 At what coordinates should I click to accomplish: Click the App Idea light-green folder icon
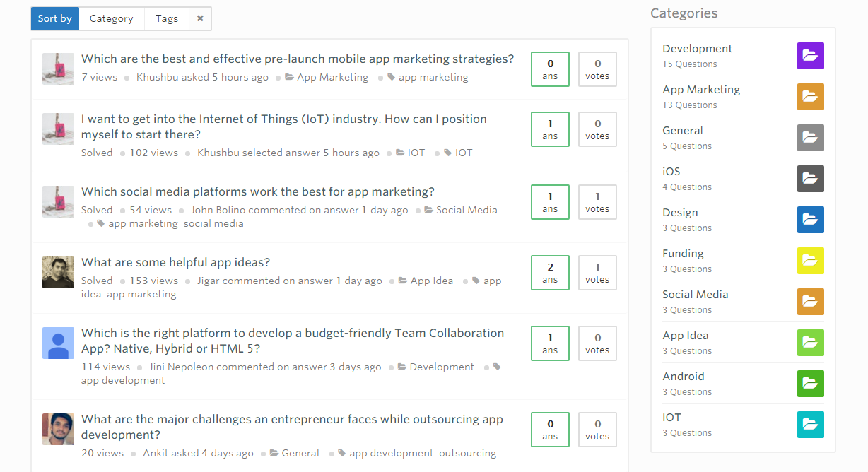[x=810, y=343]
